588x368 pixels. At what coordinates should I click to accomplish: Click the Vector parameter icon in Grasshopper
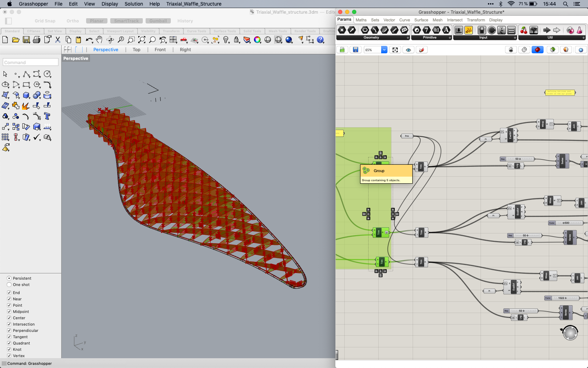pos(352,30)
